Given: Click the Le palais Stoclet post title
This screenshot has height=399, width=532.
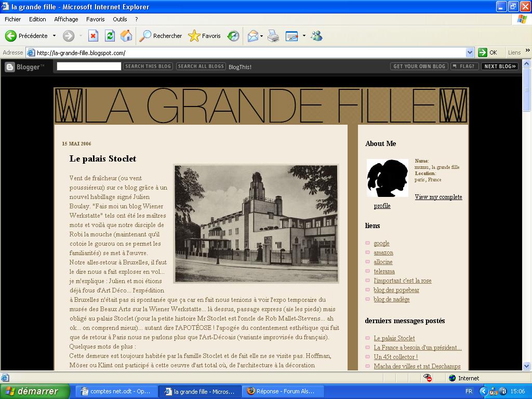Looking at the screenshot, I should pyautogui.click(x=103, y=158).
